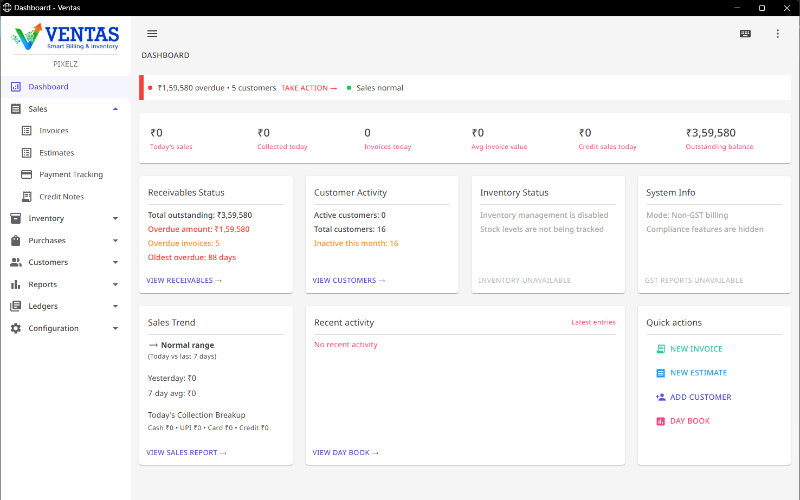Click the Configuration gear icon

(16, 328)
